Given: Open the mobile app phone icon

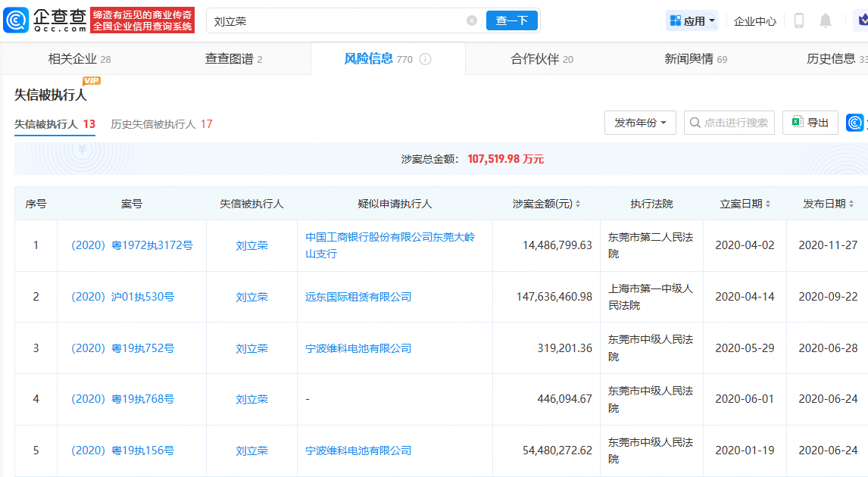Looking at the screenshot, I should (x=798, y=20).
